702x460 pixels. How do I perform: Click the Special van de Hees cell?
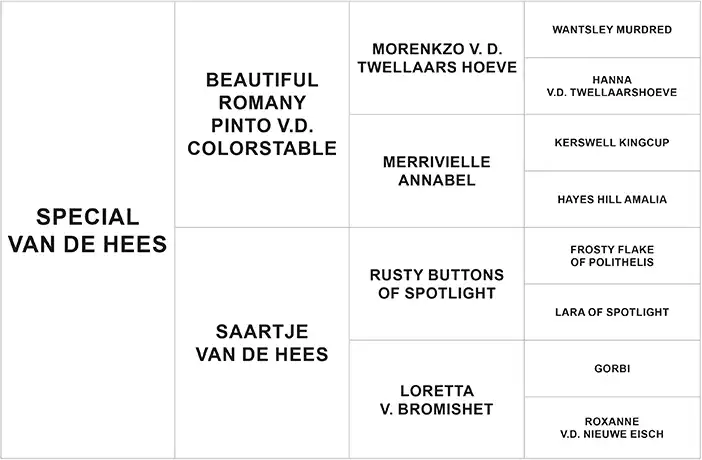point(88,230)
